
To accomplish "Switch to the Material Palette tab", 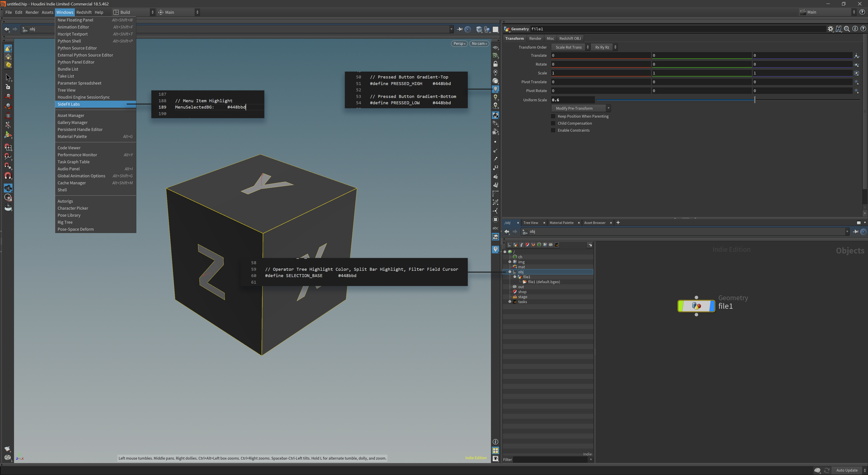I will click(561, 223).
